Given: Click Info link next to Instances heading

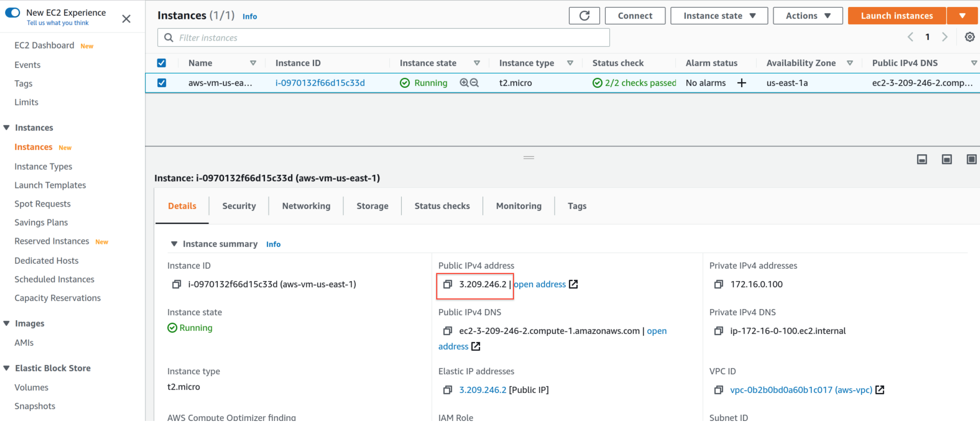Looking at the screenshot, I should 250,16.
